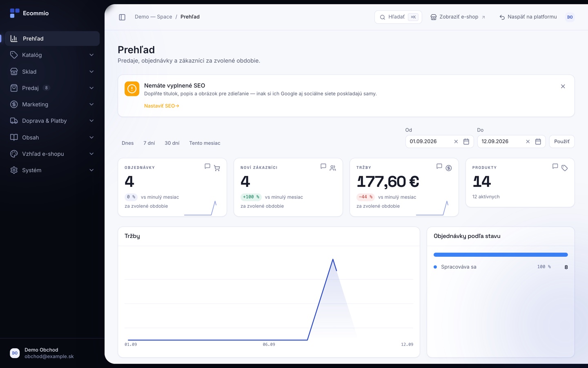Open the calendar picker for Do date
The width and height of the screenshot is (588, 368).
538,141
